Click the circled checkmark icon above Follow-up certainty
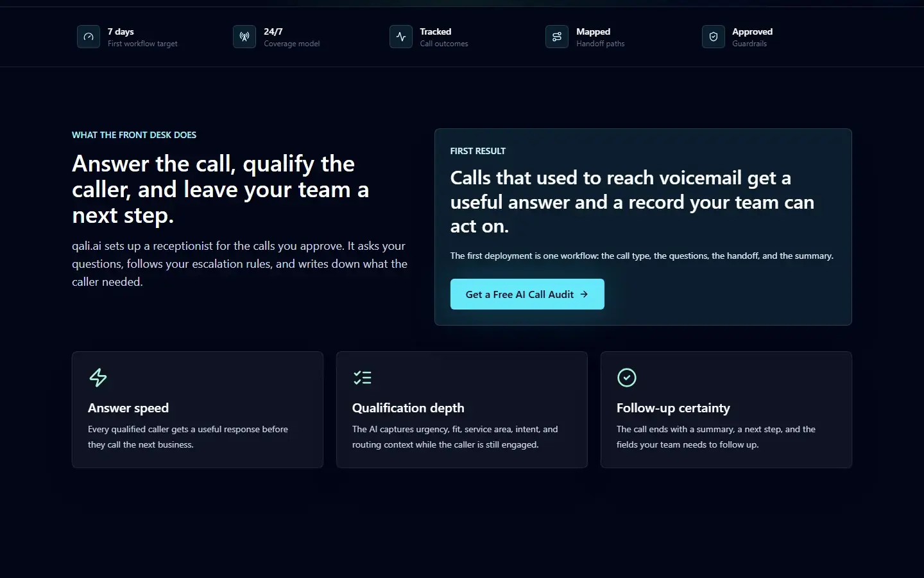924x578 pixels. click(x=627, y=378)
